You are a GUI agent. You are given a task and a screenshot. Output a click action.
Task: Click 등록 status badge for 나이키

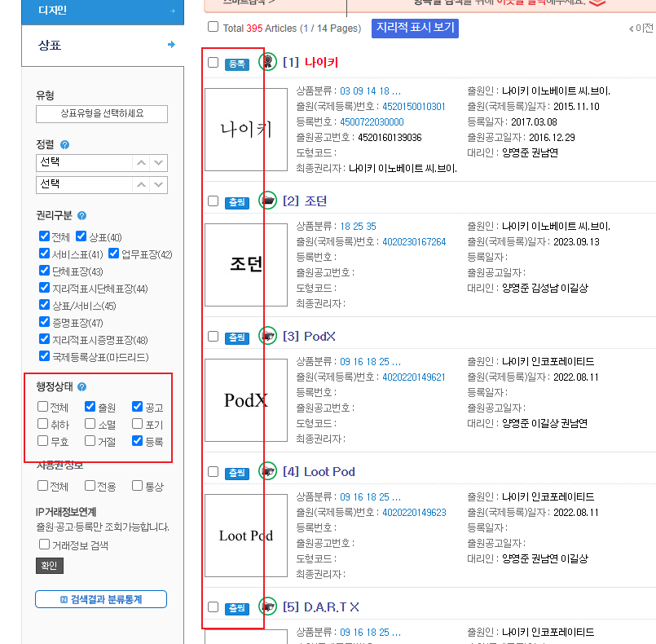click(x=237, y=64)
